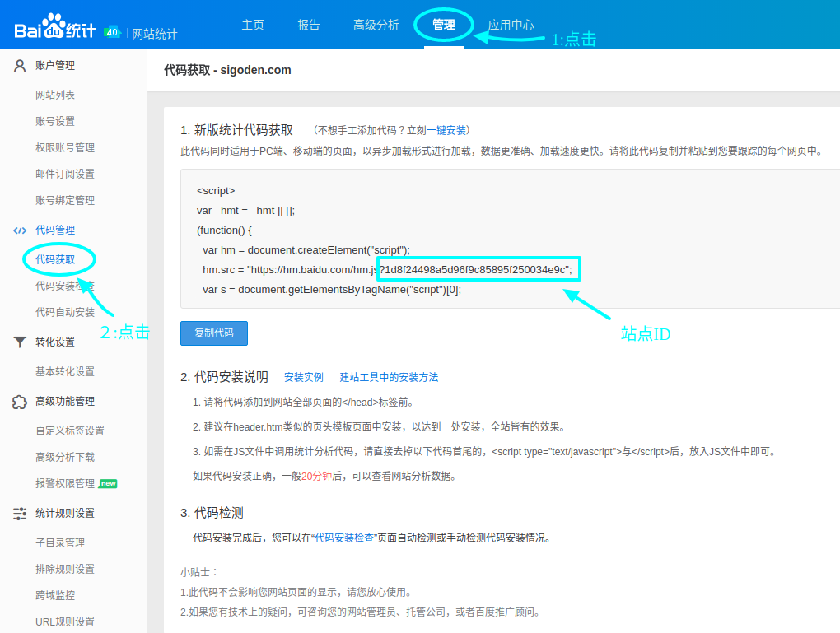Click the Baidu Tongji logo
Image resolution: width=840 pixels, height=633 pixels.
coord(54,26)
